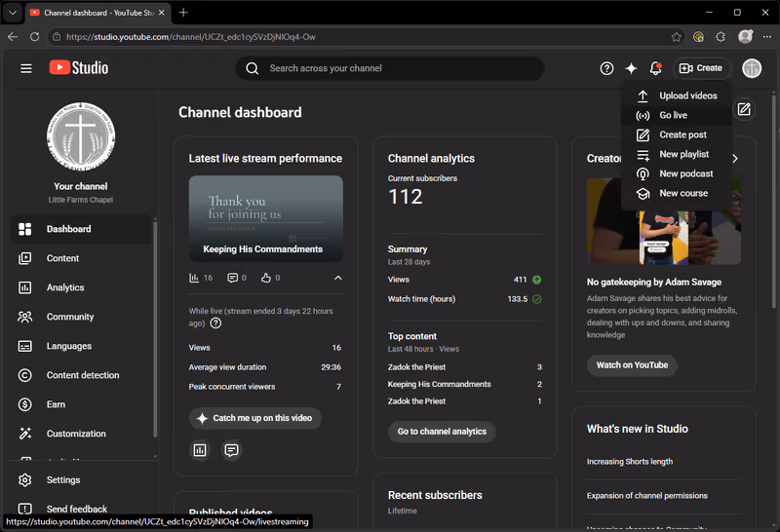
Task: Click the browser address bar URL
Action: [x=191, y=37]
